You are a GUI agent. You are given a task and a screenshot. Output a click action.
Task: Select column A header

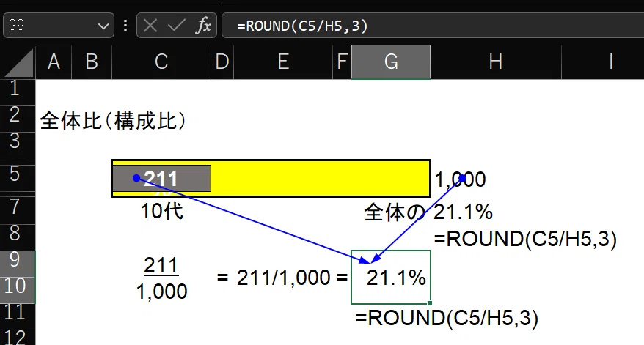tap(54, 62)
